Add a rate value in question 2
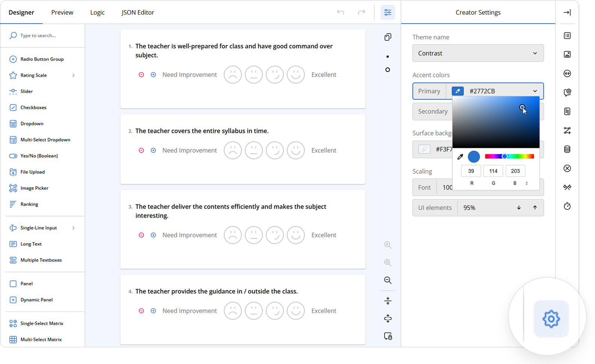The height and width of the screenshot is (364, 595). [153, 150]
